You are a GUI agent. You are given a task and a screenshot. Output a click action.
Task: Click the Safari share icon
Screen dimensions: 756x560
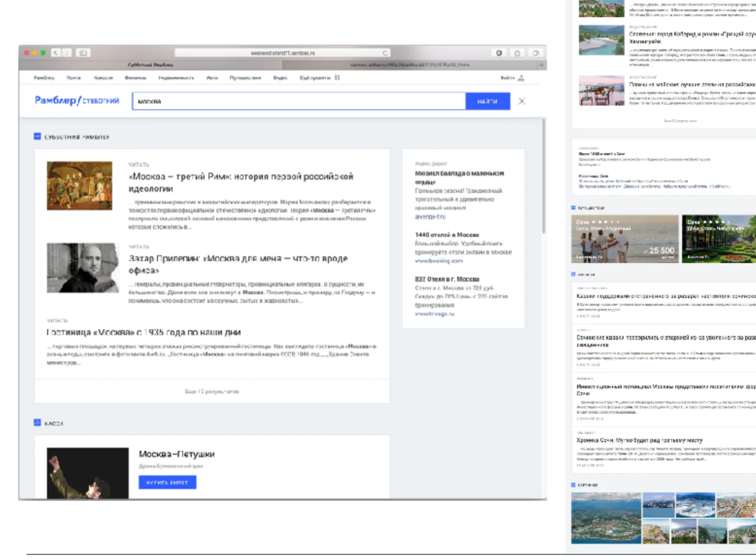[x=517, y=53]
